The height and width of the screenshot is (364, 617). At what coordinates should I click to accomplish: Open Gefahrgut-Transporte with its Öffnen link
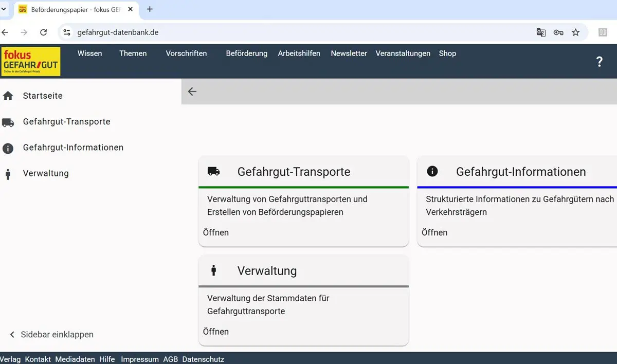(215, 232)
